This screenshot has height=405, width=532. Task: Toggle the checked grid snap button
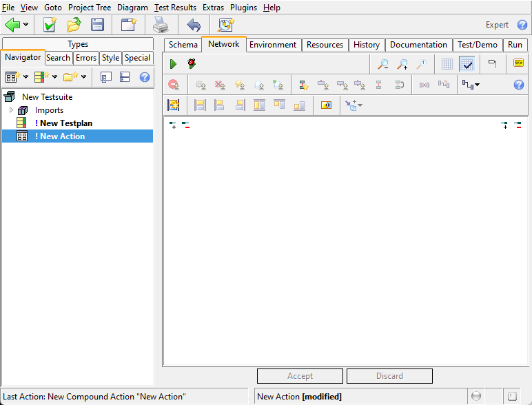pyautogui.click(x=467, y=64)
